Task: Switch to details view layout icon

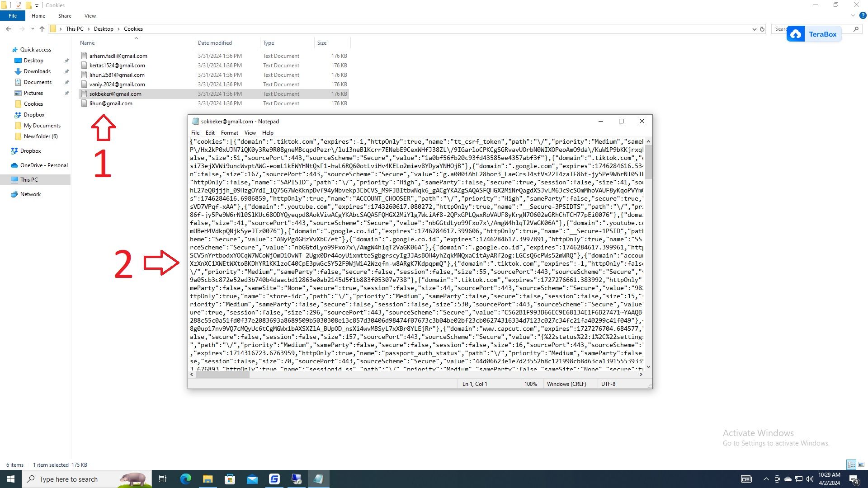Action: (x=851, y=465)
